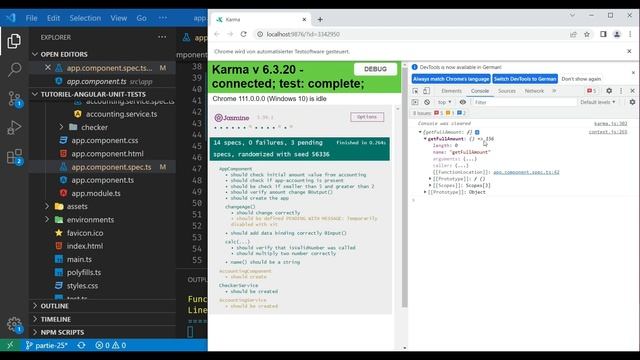The image size is (640, 360).
Task: Open the Go menu
Action: click(141, 18)
